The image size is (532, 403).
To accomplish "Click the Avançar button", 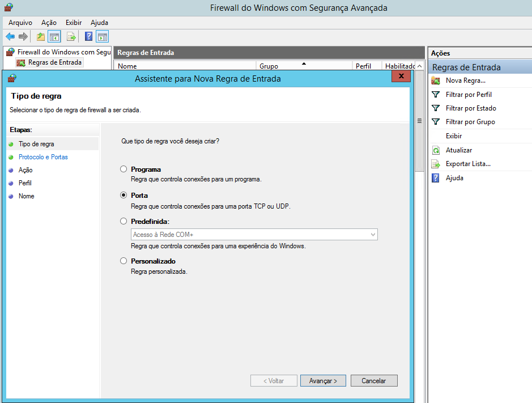I will 323,380.
